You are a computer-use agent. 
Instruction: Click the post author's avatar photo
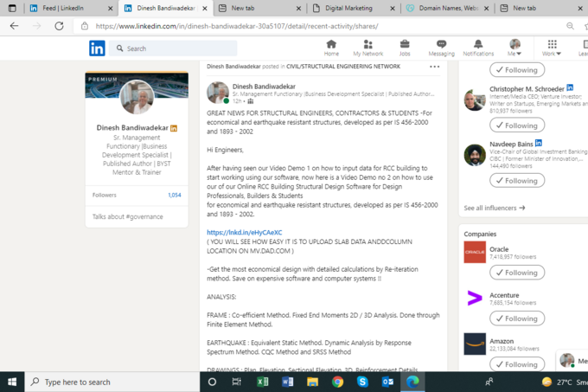(218, 93)
